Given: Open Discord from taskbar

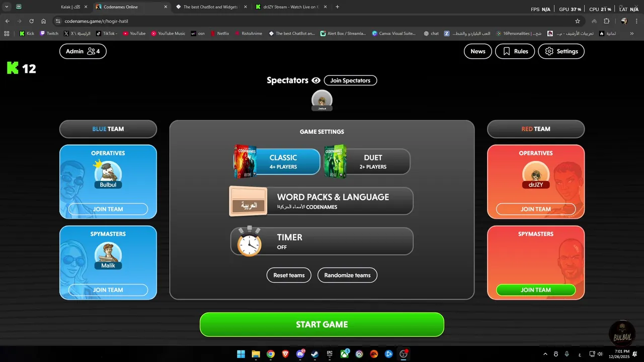Looking at the screenshot, I should [300, 354].
